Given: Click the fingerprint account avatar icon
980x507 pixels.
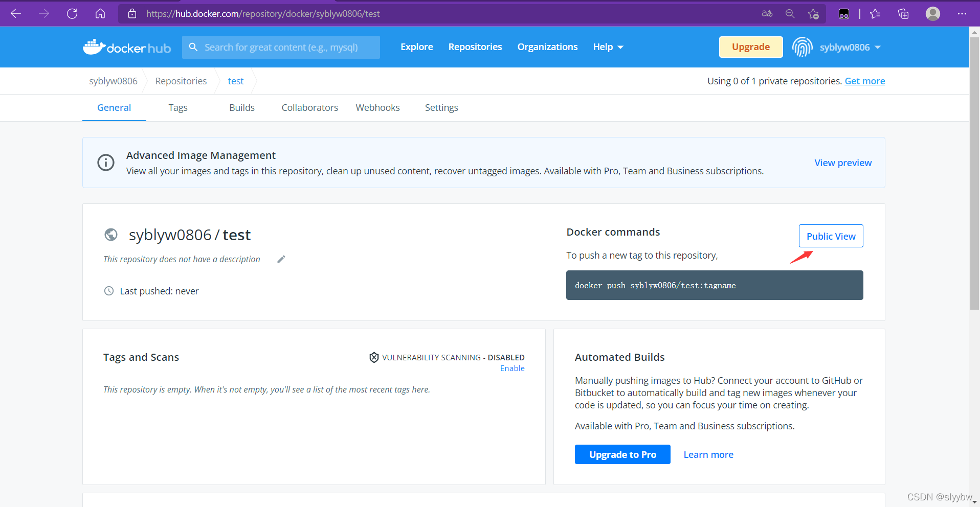Looking at the screenshot, I should click(x=802, y=47).
